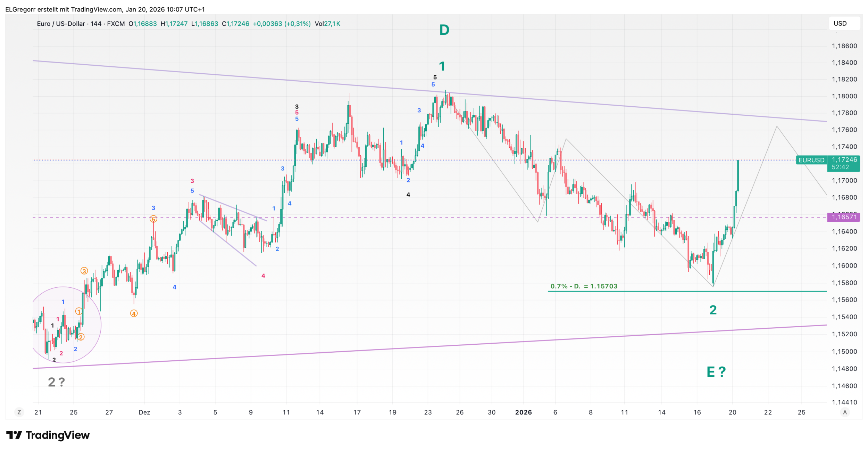Image resolution: width=868 pixels, height=451 pixels.
Task: Click the EURUSD price label tag
Action: pyautogui.click(x=811, y=160)
